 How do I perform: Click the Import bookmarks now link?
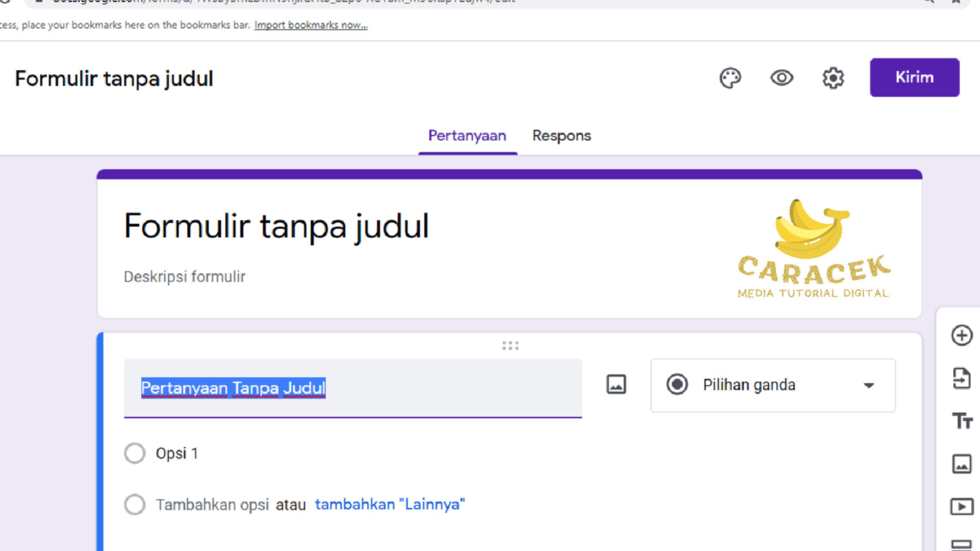pos(311,25)
